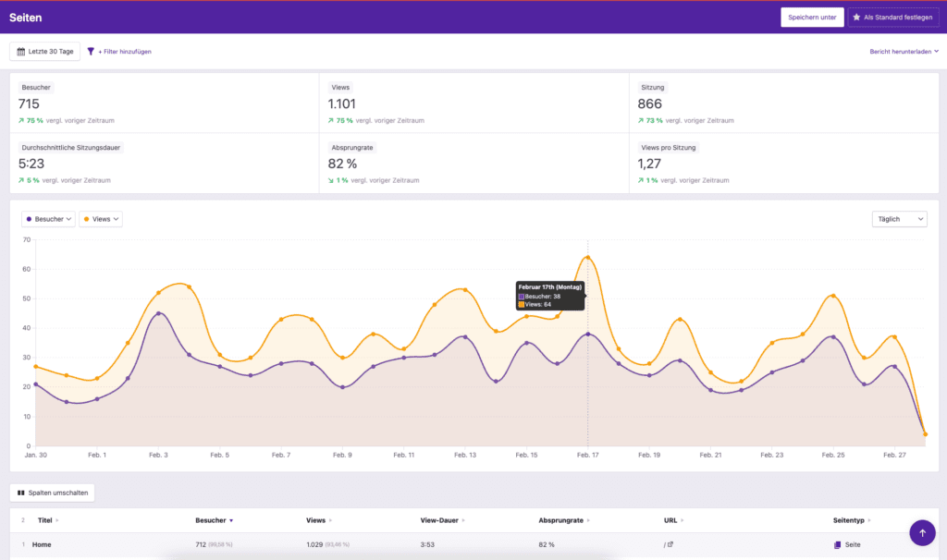Open Bericht herunterladen dropdown

coord(904,52)
